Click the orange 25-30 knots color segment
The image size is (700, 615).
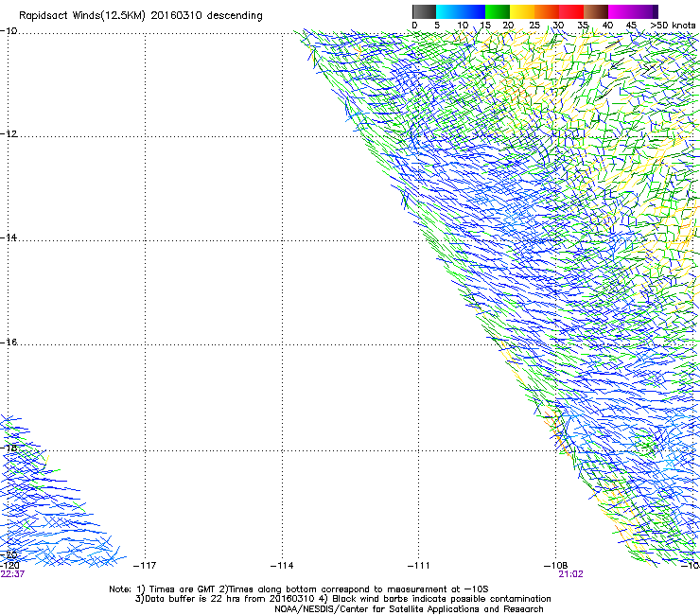click(547, 11)
